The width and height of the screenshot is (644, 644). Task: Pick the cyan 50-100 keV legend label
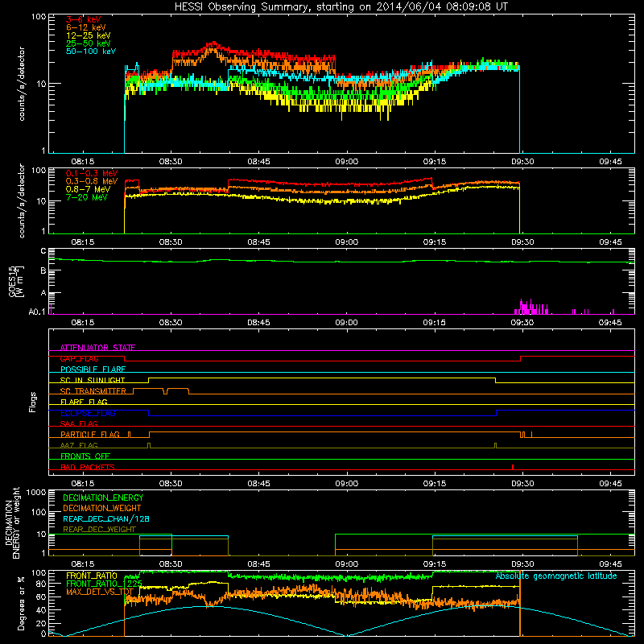91,52
